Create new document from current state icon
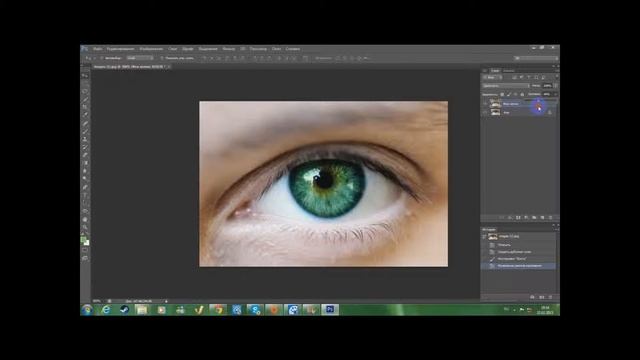640x360 pixels. [532, 297]
